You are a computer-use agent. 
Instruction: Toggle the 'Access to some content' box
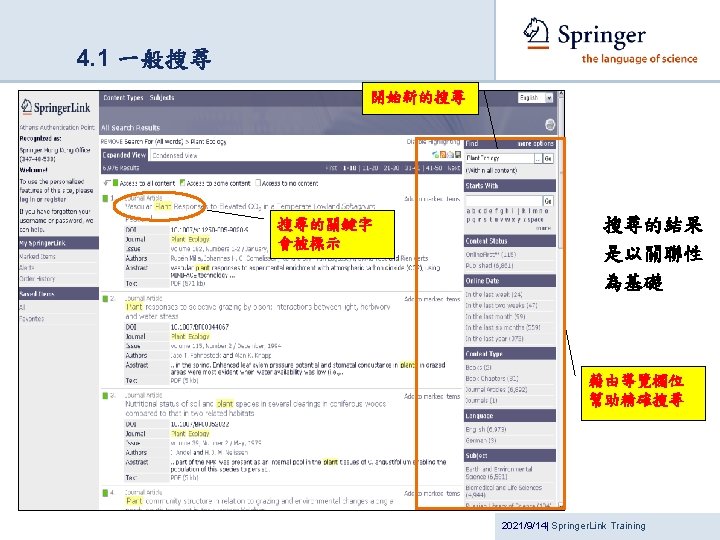click(x=182, y=183)
